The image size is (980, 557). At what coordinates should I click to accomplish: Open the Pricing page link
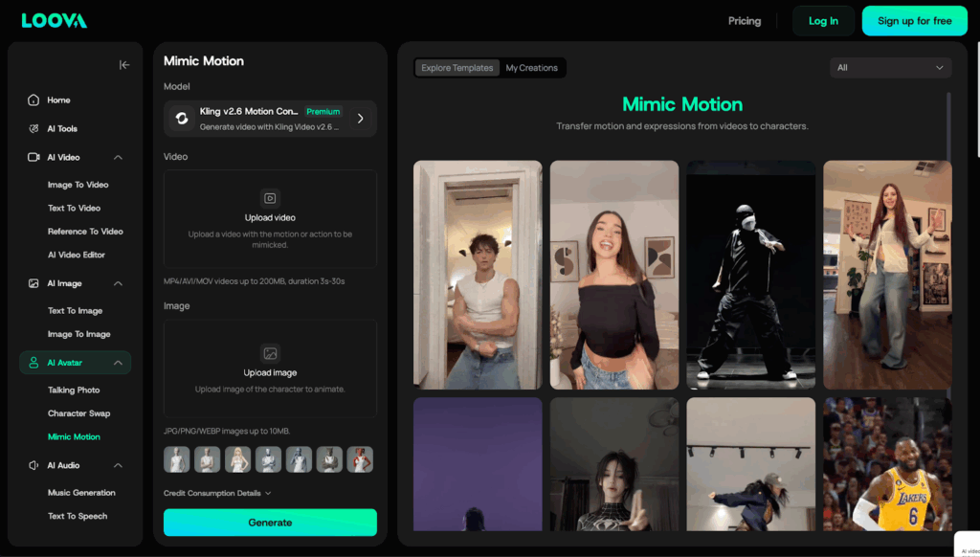pyautogui.click(x=745, y=21)
